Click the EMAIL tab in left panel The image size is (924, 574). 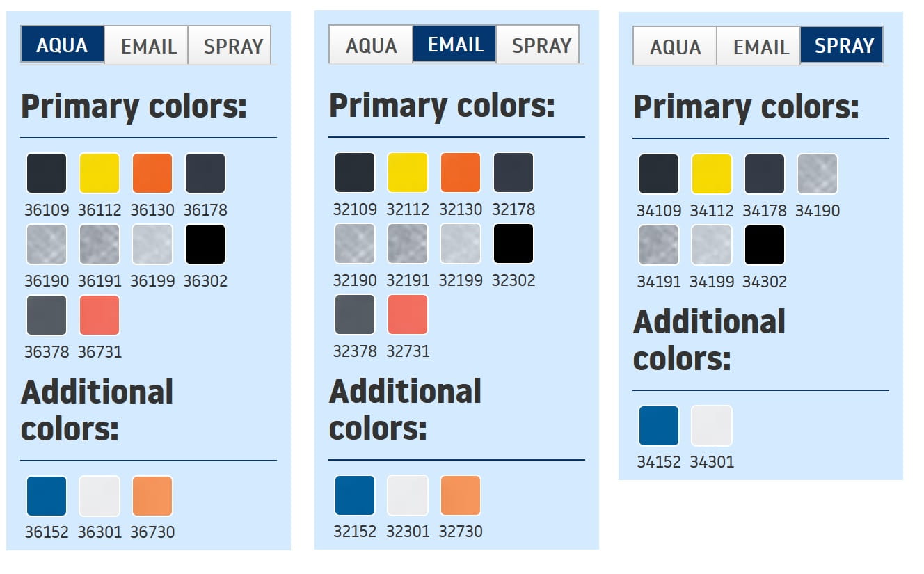coord(148,46)
